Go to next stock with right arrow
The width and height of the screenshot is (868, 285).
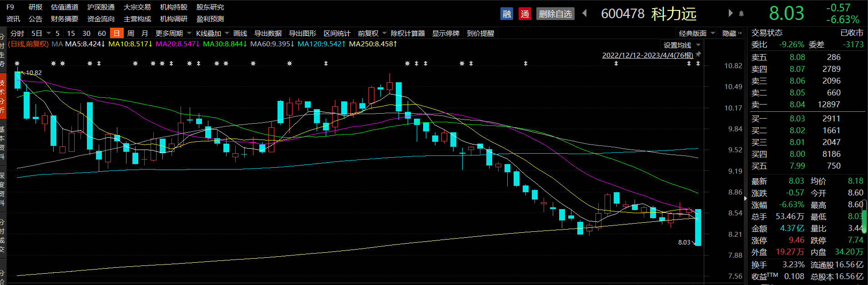(x=730, y=13)
